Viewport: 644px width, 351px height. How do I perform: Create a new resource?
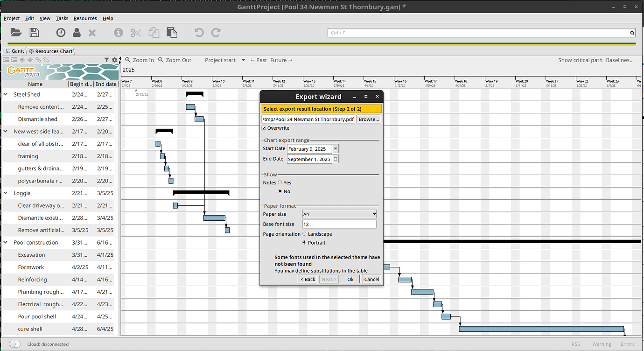tap(76, 32)
